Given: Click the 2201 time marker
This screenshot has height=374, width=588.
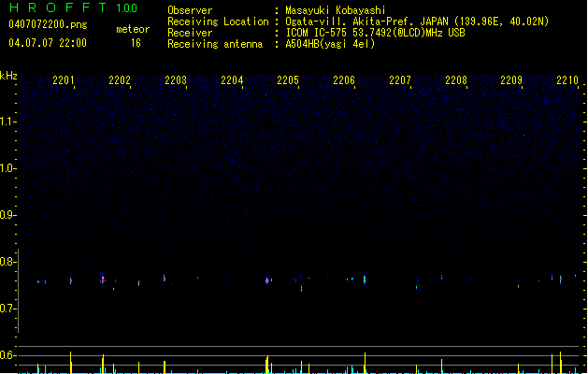Looking at the screenshot, I should [x=64, y=79].
